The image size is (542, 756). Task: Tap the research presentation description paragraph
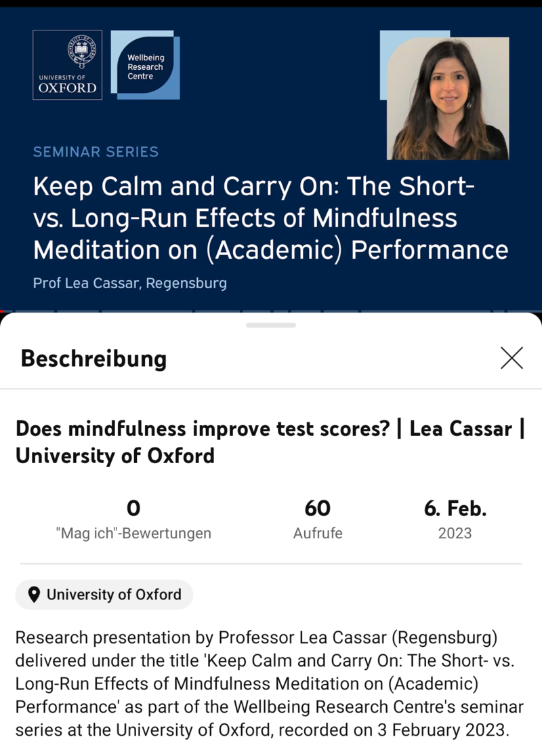(x=270, y=683)
